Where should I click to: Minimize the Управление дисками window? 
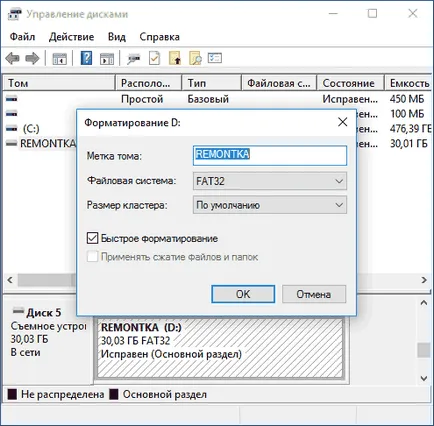click(333, 14)
